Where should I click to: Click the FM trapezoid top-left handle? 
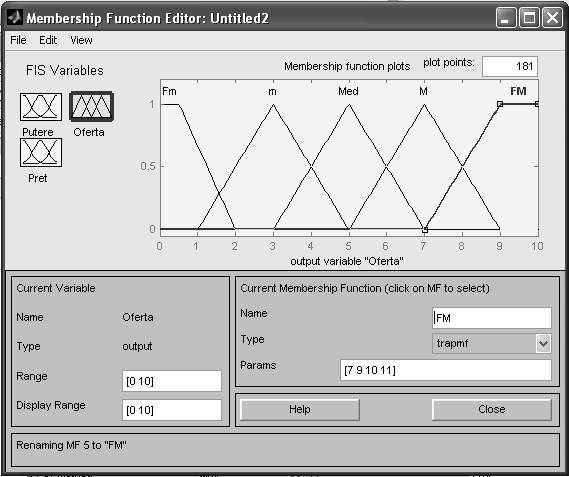pyautogui.click(x=500, y=104)
